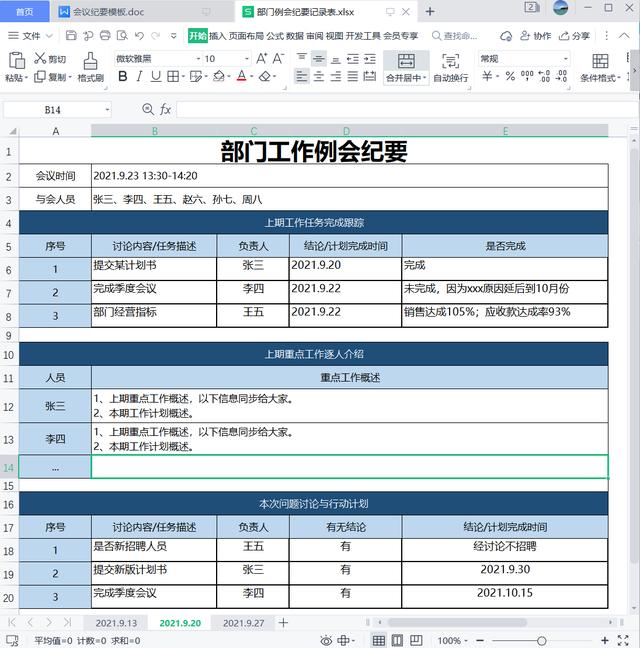Toggle bold formatting
Viewport: 640px width, 648px height.
123,76
